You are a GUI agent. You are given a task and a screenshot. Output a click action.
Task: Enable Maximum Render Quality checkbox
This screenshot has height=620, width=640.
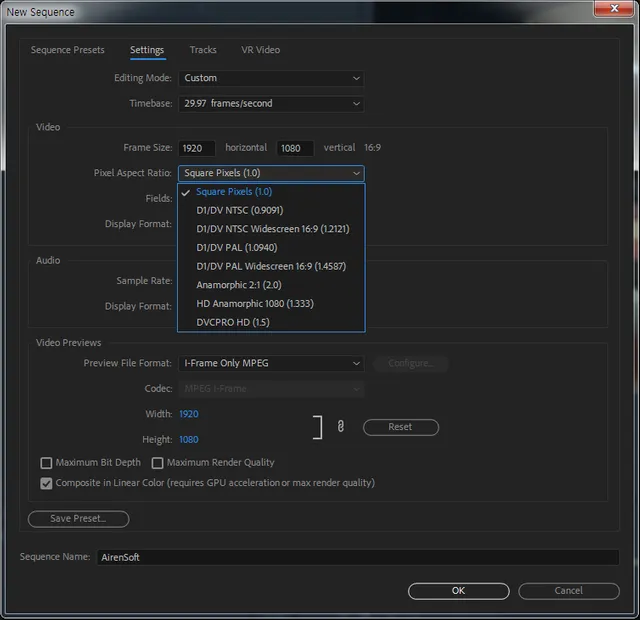coord(157,462)
